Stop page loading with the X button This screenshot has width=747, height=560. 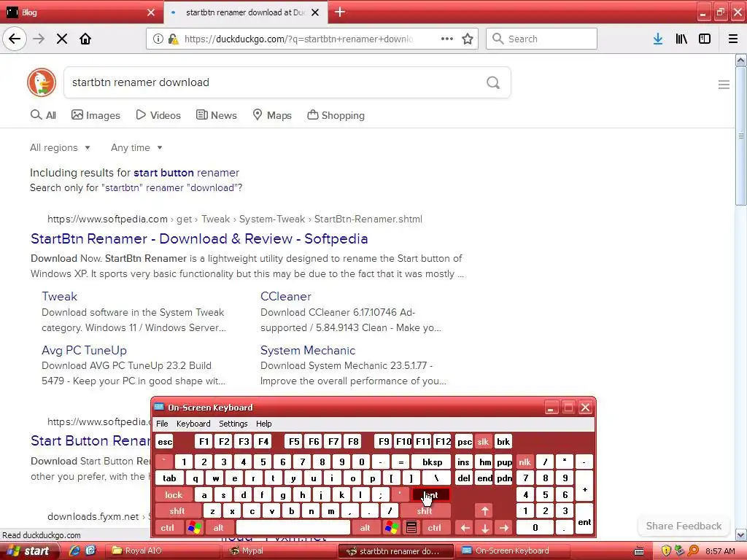[x=62, y=39]
